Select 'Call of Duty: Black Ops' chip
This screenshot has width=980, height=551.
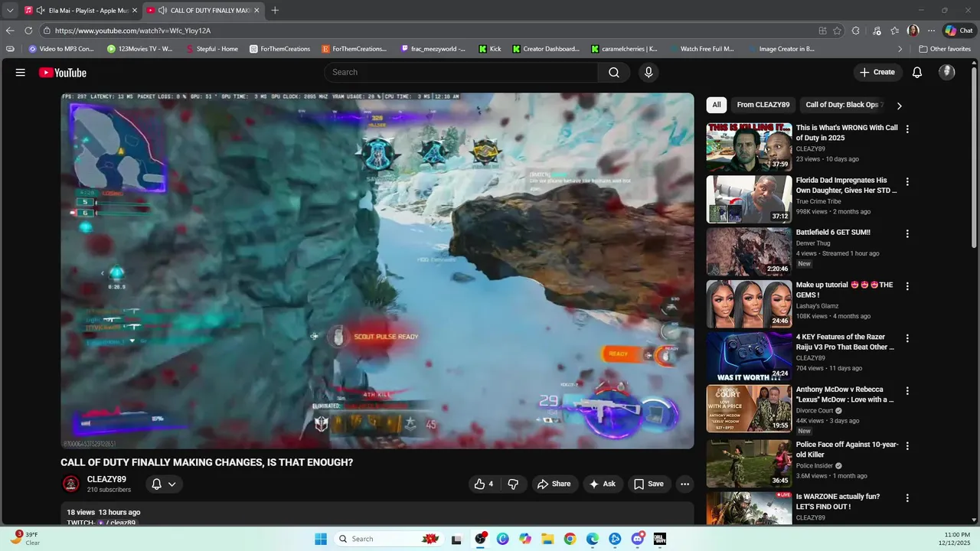tap(842, 105)
